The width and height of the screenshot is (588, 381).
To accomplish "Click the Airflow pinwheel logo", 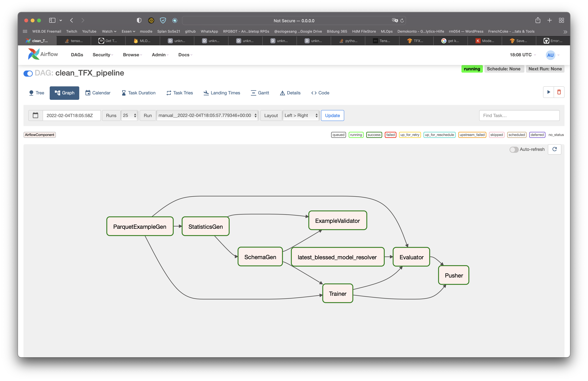I will point(34,54).
